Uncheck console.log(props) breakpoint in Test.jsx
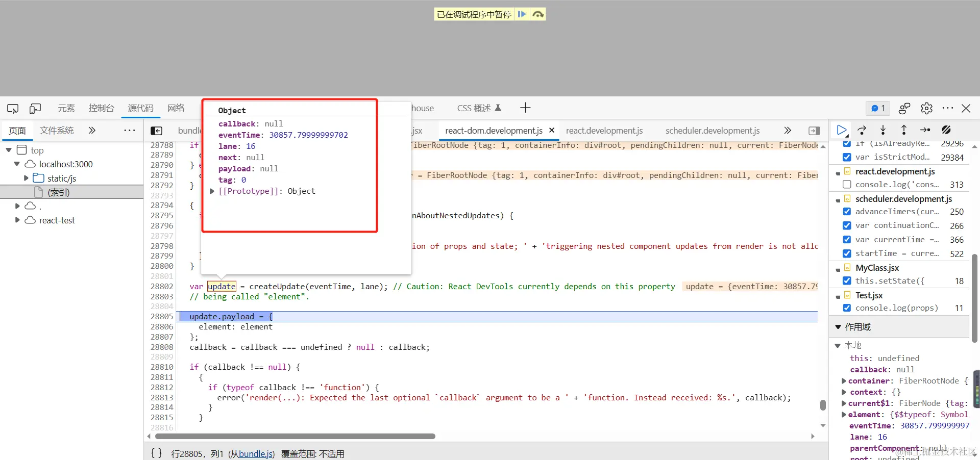Viewport: 980px width, 460px height. point(847,308)
